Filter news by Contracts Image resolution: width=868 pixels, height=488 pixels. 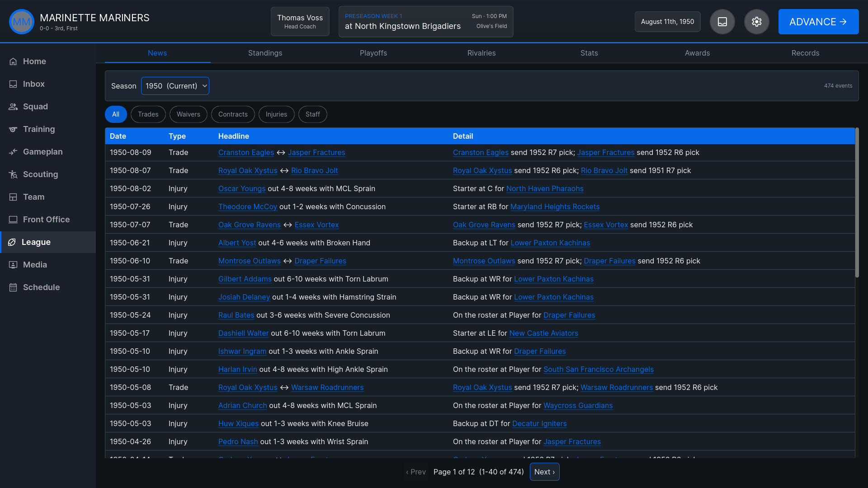pyautogui.click(x=233, y=114)
